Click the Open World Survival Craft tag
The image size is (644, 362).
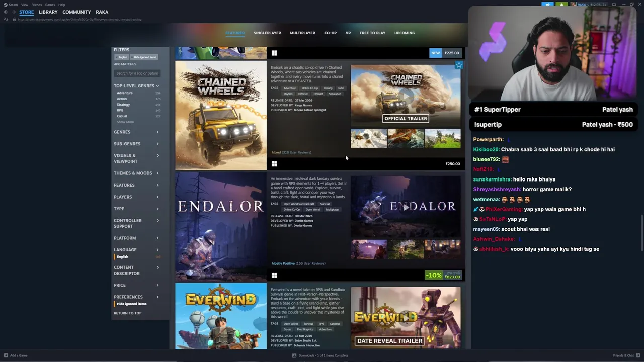click(299, 204)
